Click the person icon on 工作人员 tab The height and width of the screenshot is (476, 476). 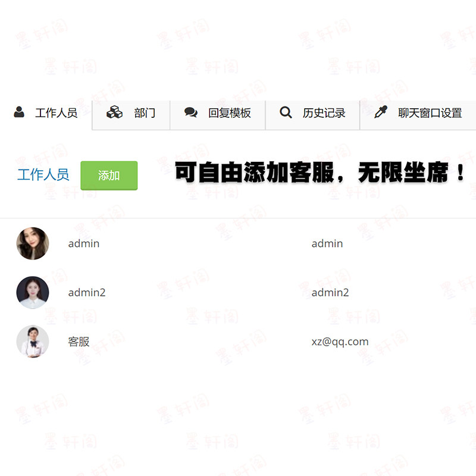(19, 112)
